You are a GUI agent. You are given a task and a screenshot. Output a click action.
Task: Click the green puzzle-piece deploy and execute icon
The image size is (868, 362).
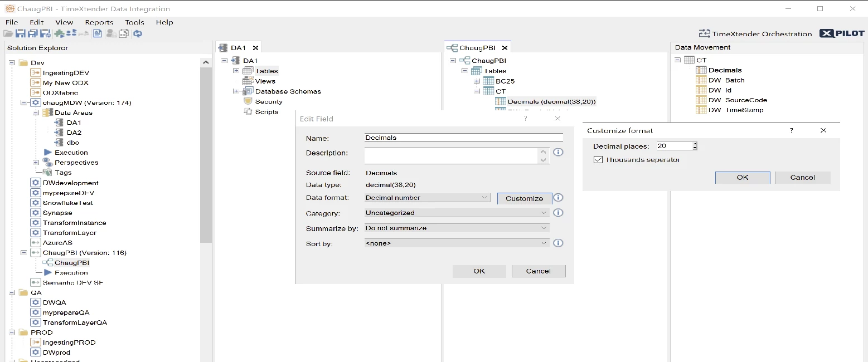[x=59, y=33]
